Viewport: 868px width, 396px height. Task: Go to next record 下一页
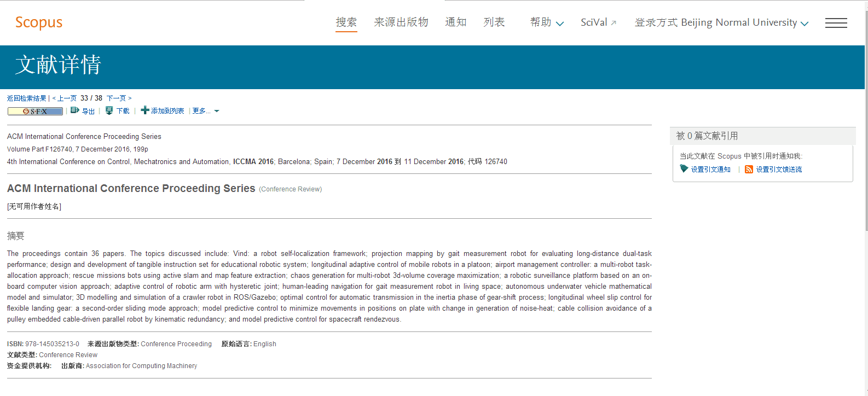(119, 98)
